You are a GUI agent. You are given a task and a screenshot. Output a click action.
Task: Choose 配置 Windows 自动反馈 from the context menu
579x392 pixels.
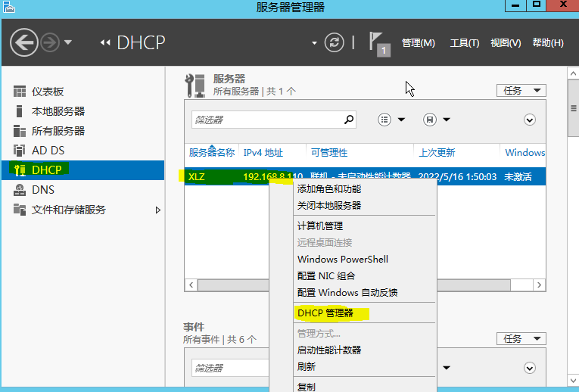tap(365, 293)
